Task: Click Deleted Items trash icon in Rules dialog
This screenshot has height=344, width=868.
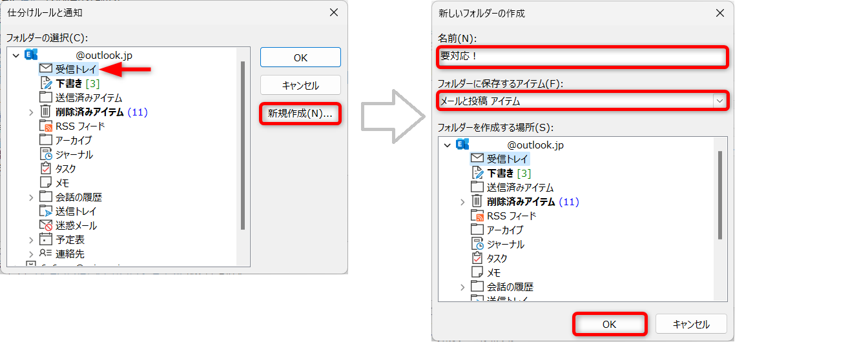Action: click(45, 112)
